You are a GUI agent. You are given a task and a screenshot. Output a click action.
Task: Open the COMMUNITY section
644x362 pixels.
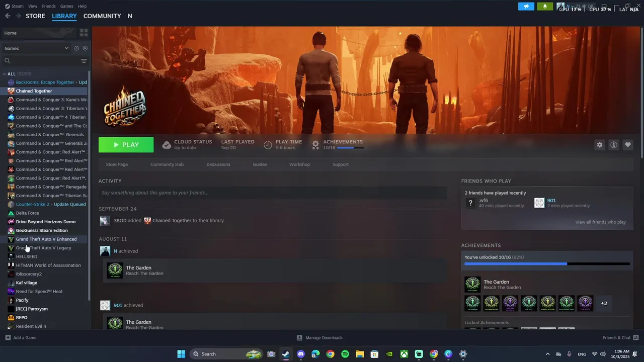click(102, 16)
